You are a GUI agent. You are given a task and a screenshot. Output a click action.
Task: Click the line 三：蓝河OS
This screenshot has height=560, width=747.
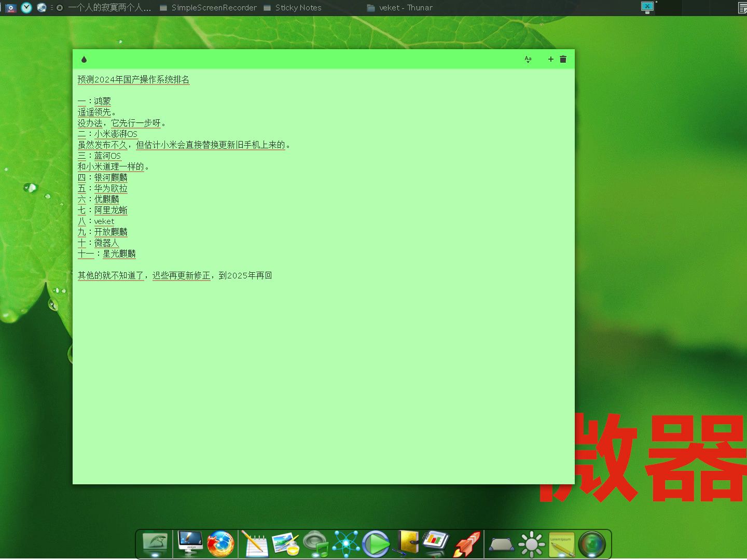(x=99, y=156)
